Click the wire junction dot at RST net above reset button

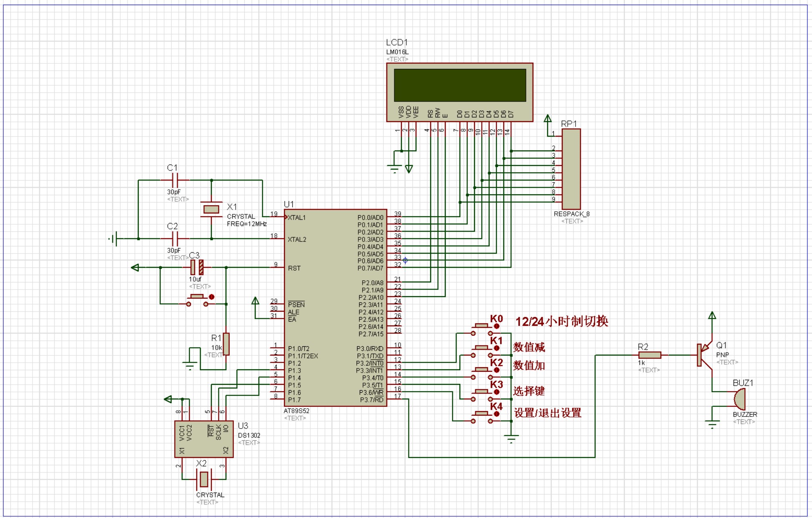[226, 267]
